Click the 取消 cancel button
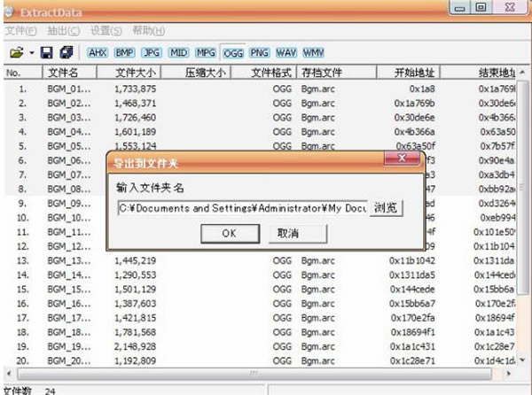Image resolution: width=532 pixels, height=395 pixels. 298,234
